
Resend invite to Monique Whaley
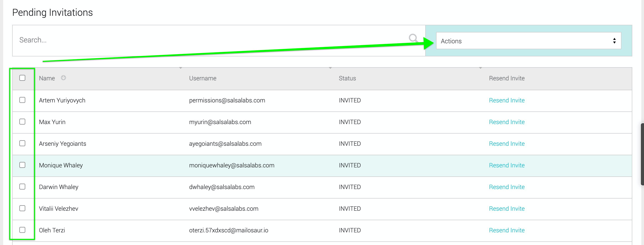coord(507,165)
